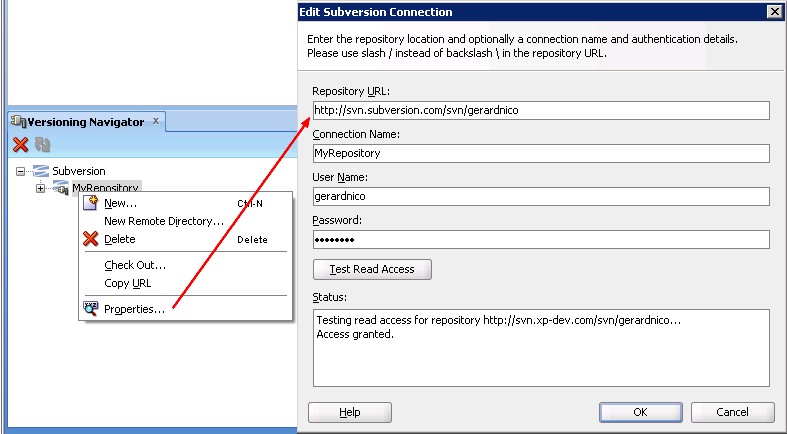Choose New Remote Directory from context menu
Viewport: 787px width, 434px height.
(x=163, y=221)
